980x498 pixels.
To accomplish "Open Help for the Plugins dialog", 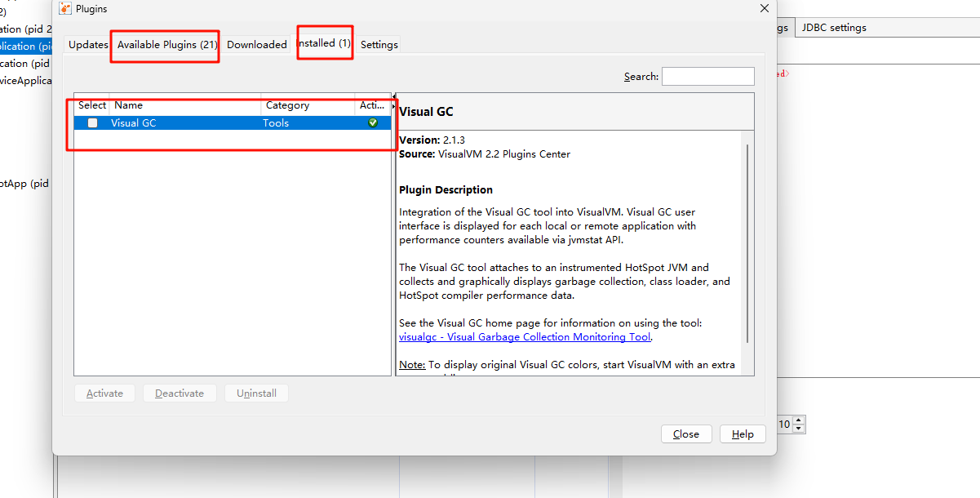I will click(x=743, y=434).
